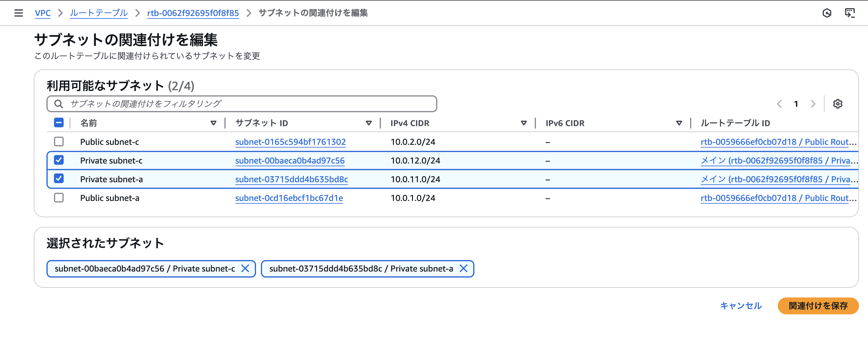The image size is (868, 359).
Task: Sort by the サブネット ID column arrow
Action: tap(369, 123)
